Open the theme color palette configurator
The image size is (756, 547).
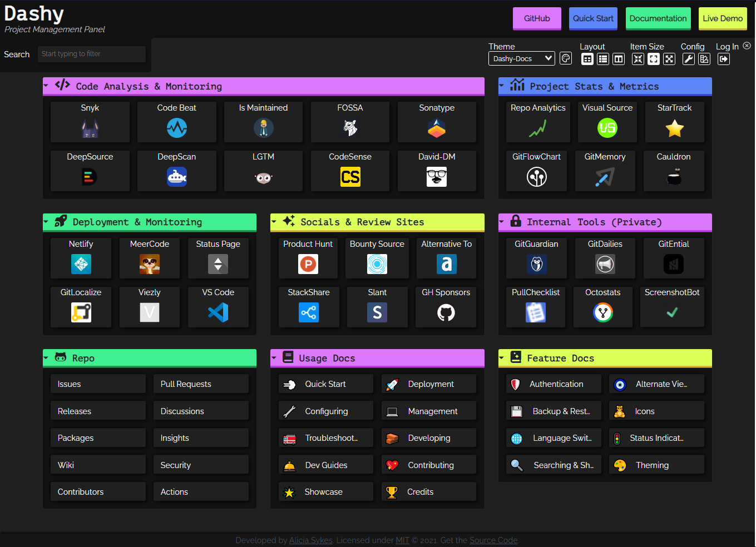tap(566, 58)
